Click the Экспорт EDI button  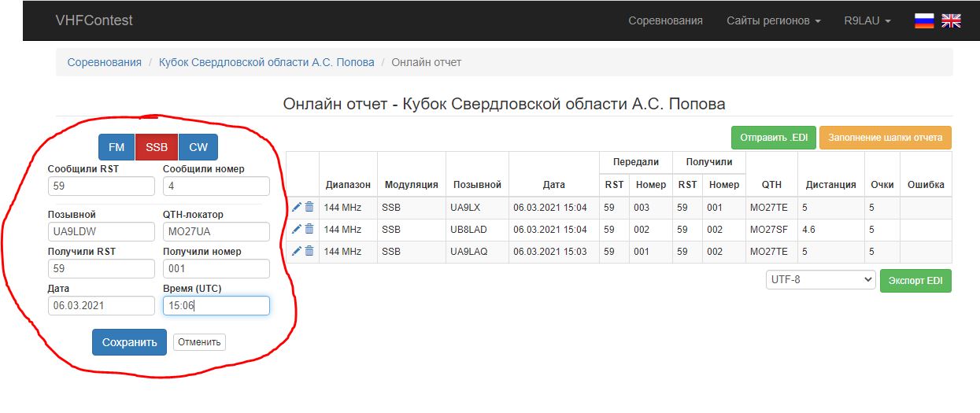[915, 280]
